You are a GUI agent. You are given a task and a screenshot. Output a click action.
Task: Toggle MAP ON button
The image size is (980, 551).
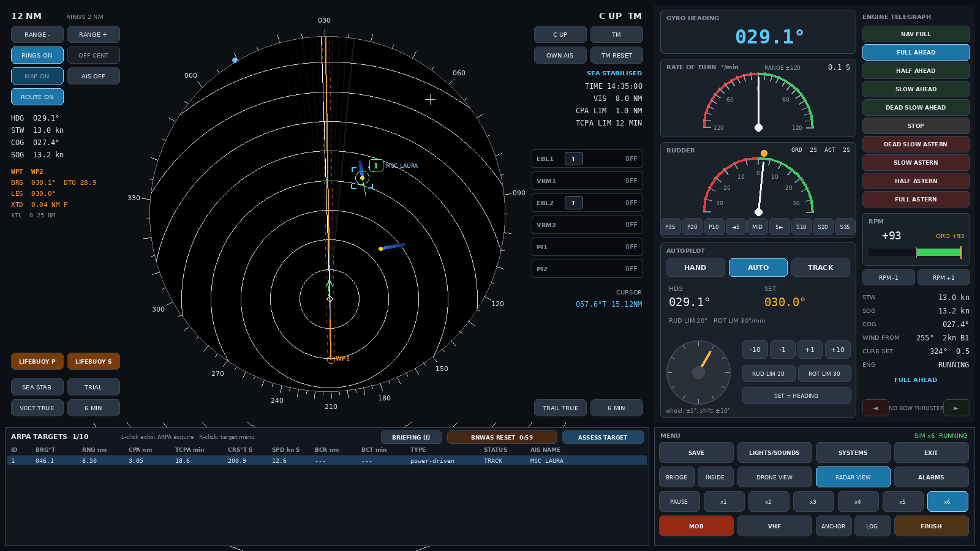pyautogui.click(x=37, y=76)
